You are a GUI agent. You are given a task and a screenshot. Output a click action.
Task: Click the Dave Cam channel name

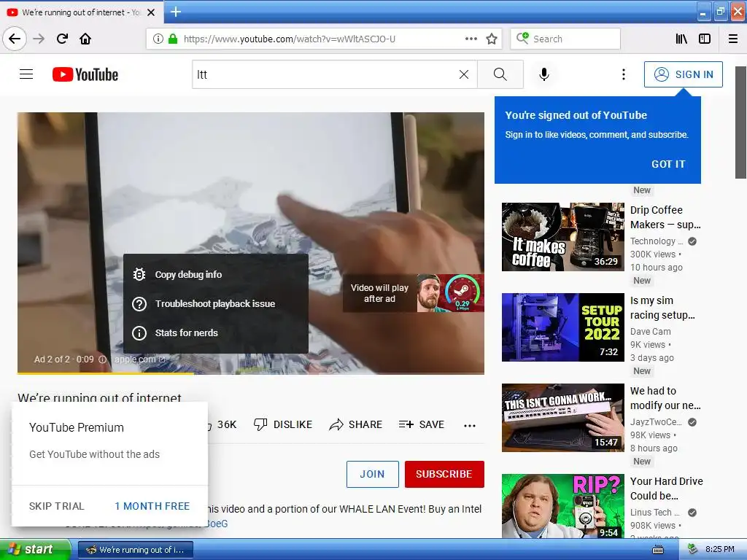click(650, 332)
